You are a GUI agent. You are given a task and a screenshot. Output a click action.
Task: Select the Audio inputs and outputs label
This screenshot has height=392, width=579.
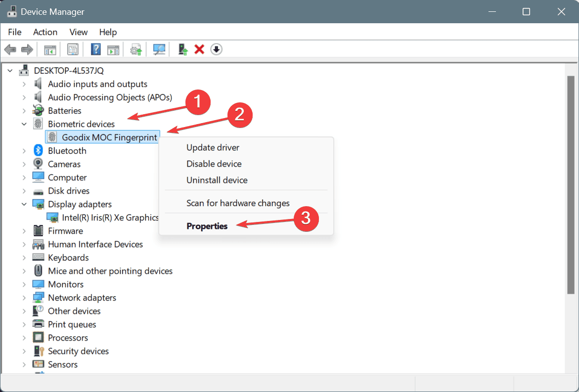tap(97, 84)
